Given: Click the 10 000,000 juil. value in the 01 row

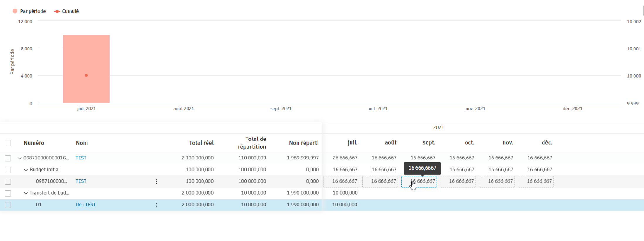Looking at the screenshot, I should [x=345, y=205].
